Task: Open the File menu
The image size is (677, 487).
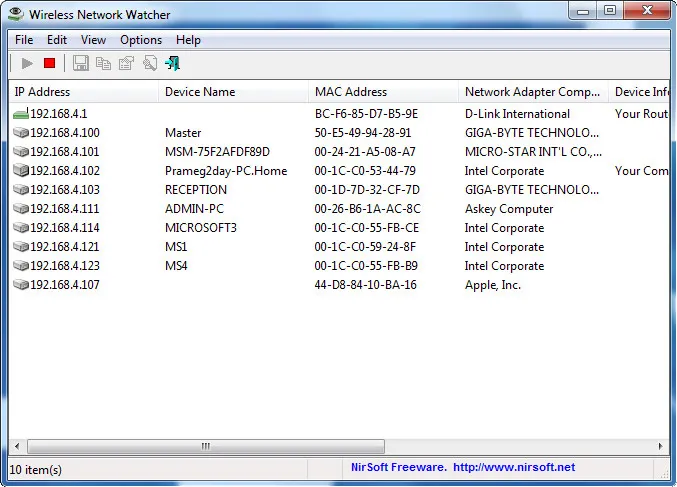Action: pos(24,40)
